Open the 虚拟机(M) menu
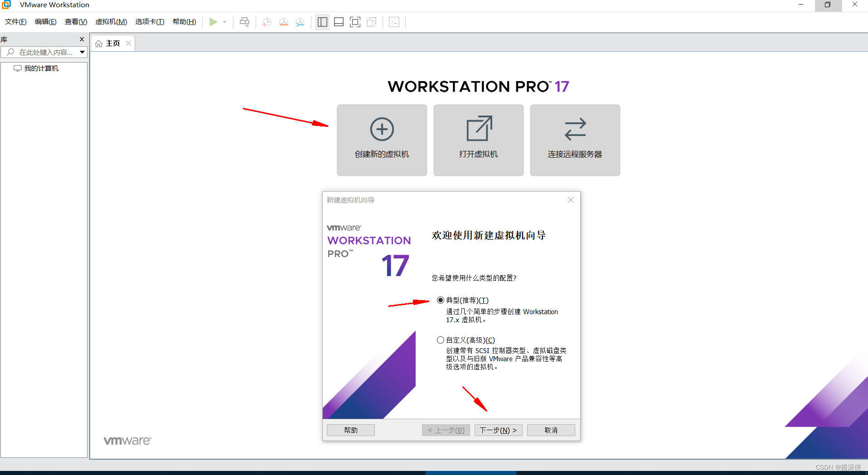This screenshot has width=868, height=475. 111,22
